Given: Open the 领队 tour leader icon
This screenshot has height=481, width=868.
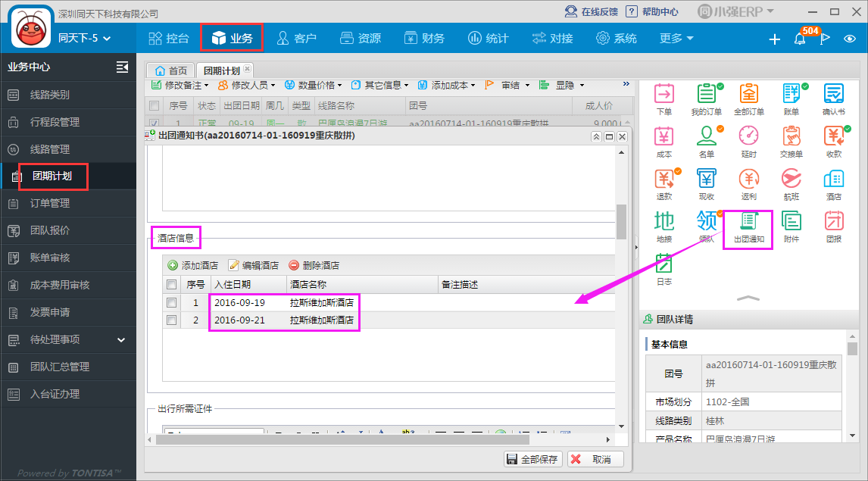Looking at the screenshot, I should (707, 227).
